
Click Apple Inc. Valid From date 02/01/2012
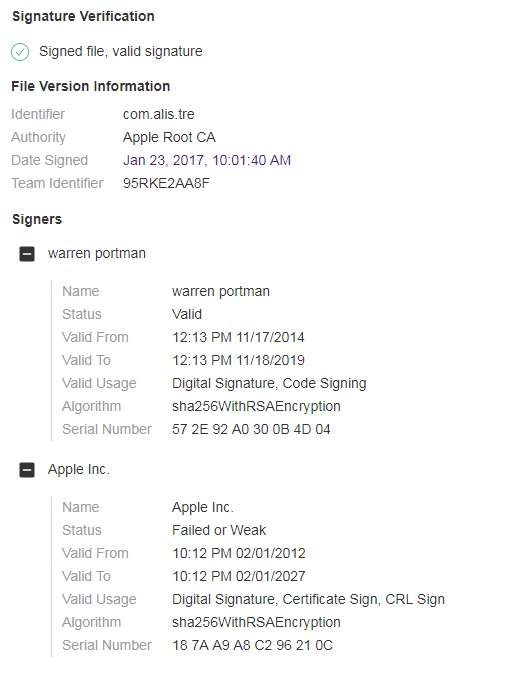click(271, 553)
